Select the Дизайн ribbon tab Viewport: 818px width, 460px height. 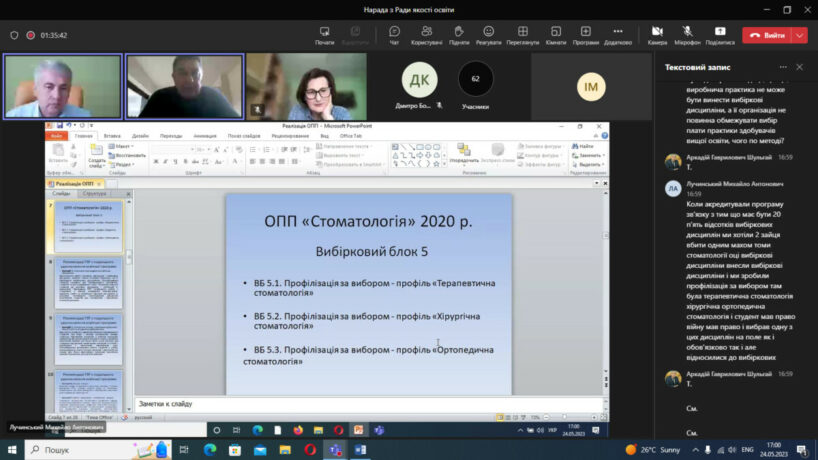[140, 135]
